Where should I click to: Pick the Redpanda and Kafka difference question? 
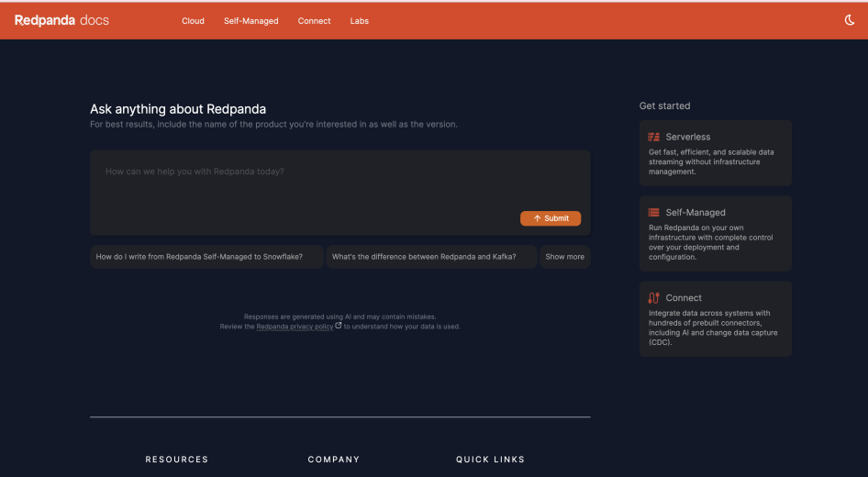click(x=431, y=257)
